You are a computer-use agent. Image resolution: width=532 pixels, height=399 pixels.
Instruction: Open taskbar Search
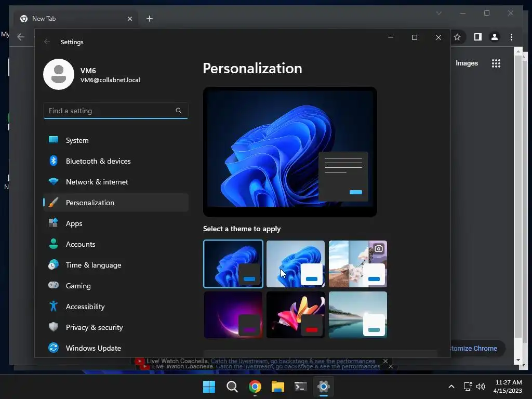[232, 387]
